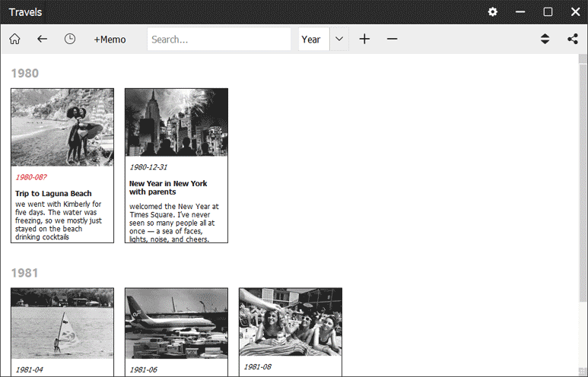Image resolution: width=588 pixels, height=377 pixels.
Task: Select the 1981-08 poolside group photo
Action: [291, 322]
